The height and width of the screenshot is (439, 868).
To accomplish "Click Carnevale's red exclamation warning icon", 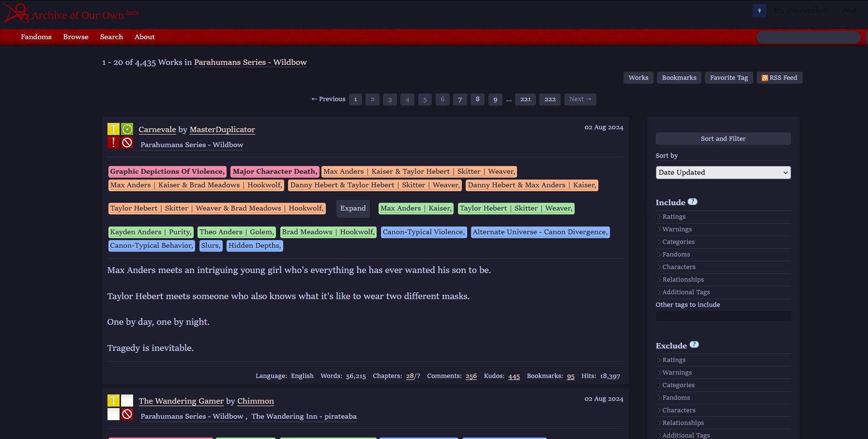I will [113, 142].
